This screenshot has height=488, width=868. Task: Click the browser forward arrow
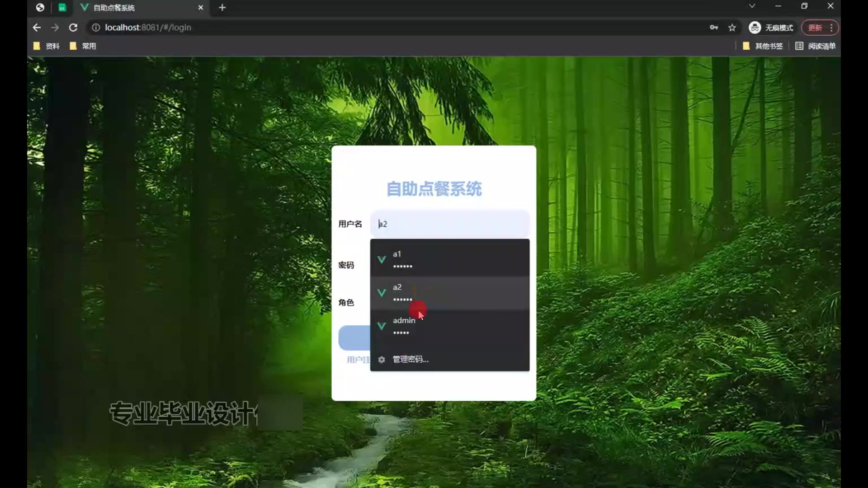coord(55,28)
